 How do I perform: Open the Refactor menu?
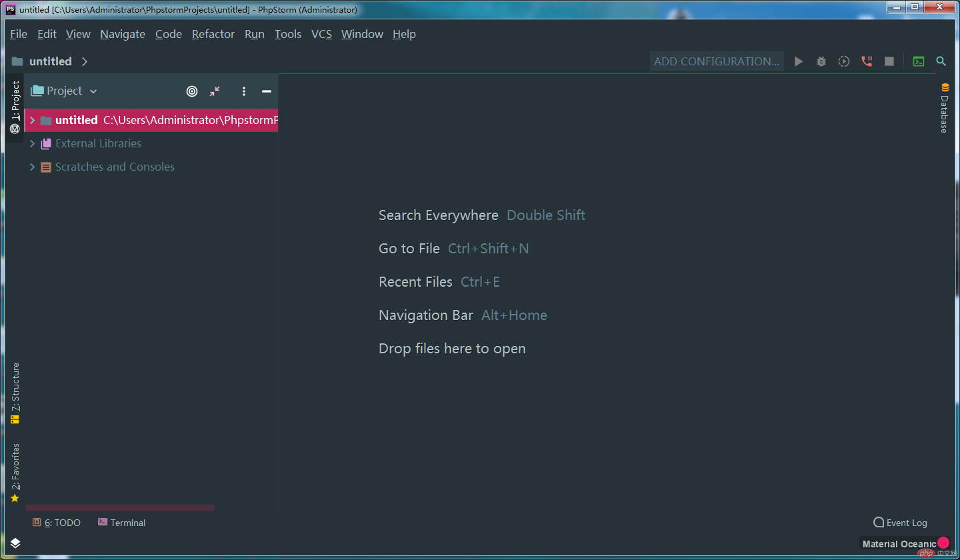click(x=213, y=34)
